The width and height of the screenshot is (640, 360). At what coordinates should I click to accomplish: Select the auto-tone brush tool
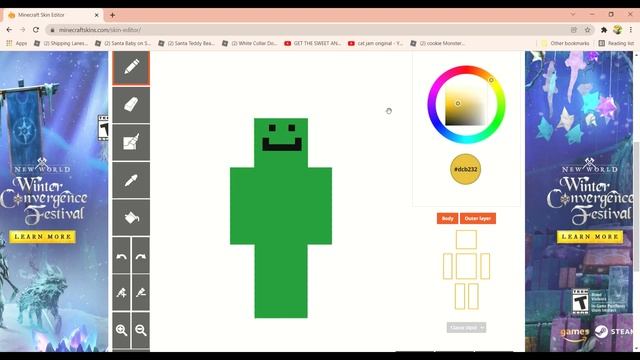pyautogui.click(x=131, y=142)
